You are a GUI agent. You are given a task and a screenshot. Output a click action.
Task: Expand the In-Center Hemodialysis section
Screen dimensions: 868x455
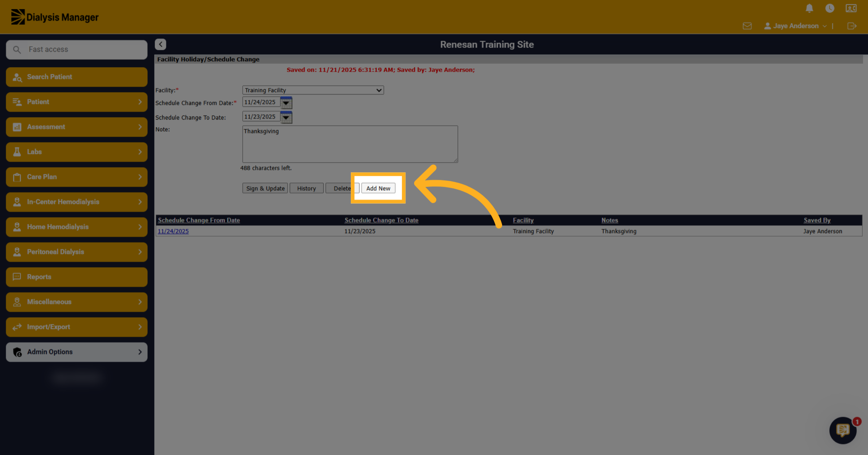point(77,202)
